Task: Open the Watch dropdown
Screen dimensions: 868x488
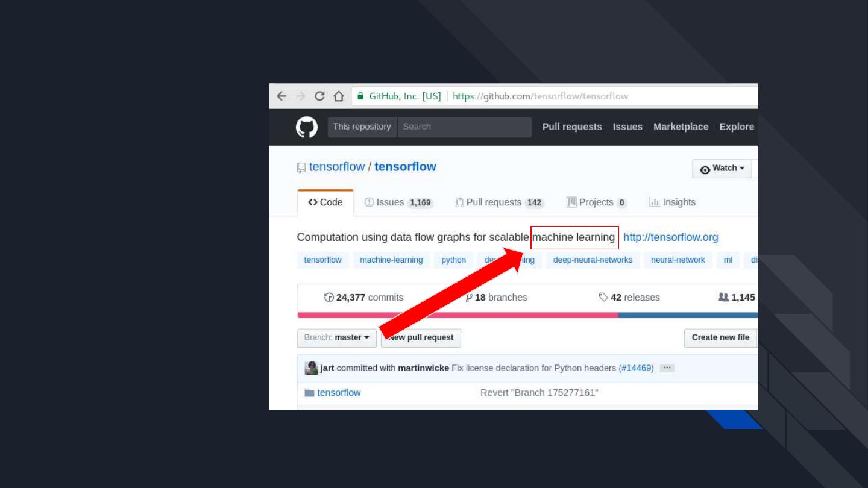Action: [x=722, y=169]
